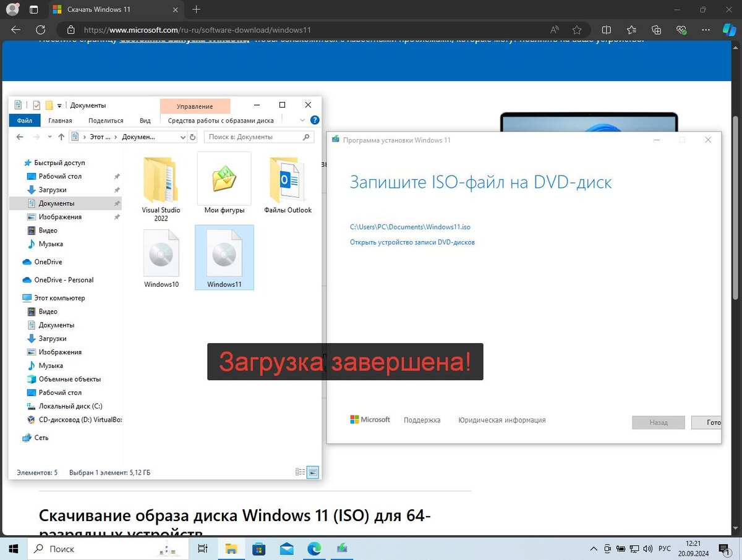Go up one folder level in Explorer

(x=61, y=137)
